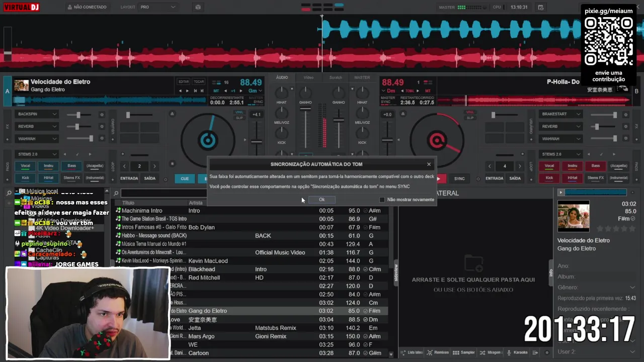The image size is (644, 362).
Task: Toggle deck A Instru stem pad
Action: tap(48, 165)
